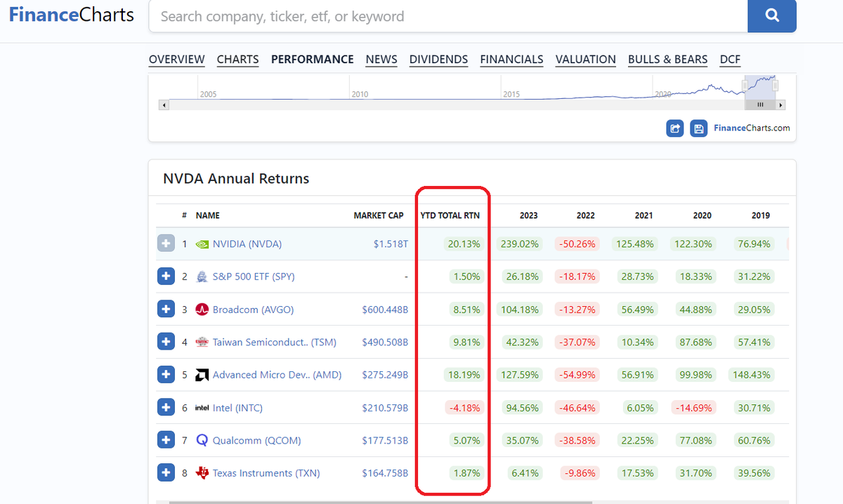Image resolution: width=843 pixels, height=504 pixels.
Task: Click the navigator left range handle
Action: click(745, 86)
